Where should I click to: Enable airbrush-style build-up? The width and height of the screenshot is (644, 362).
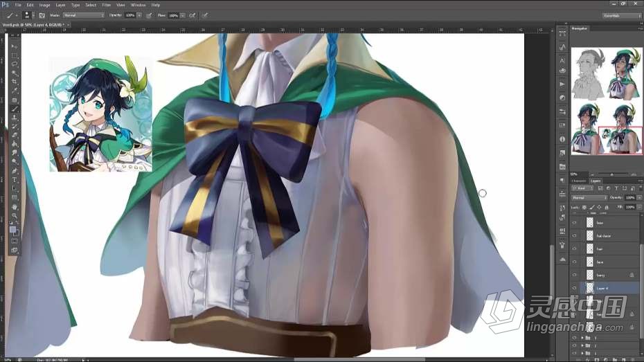193,15
